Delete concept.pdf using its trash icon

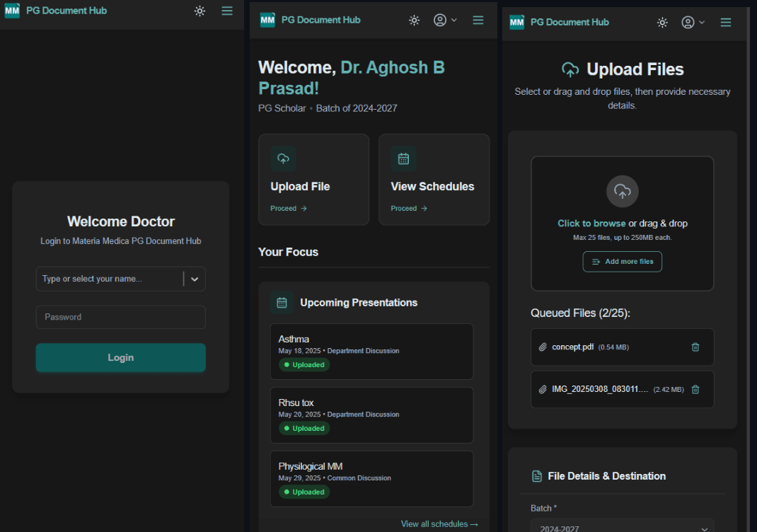695,347
